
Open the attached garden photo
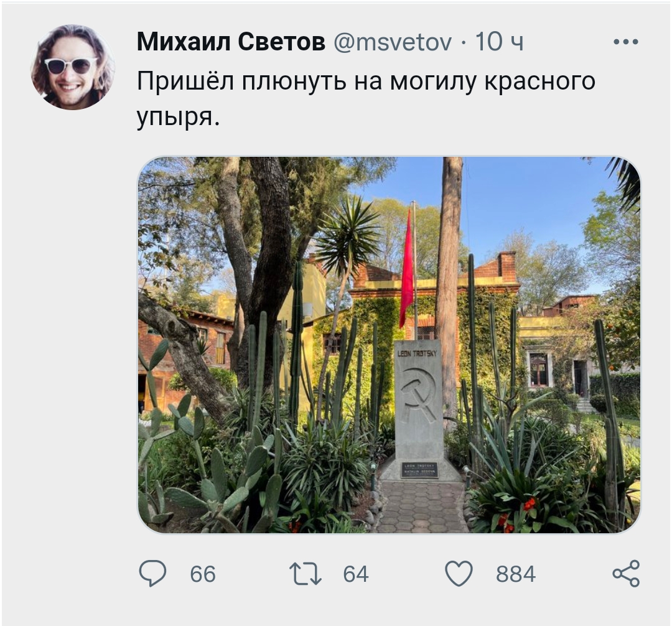(x=389, y=345)
